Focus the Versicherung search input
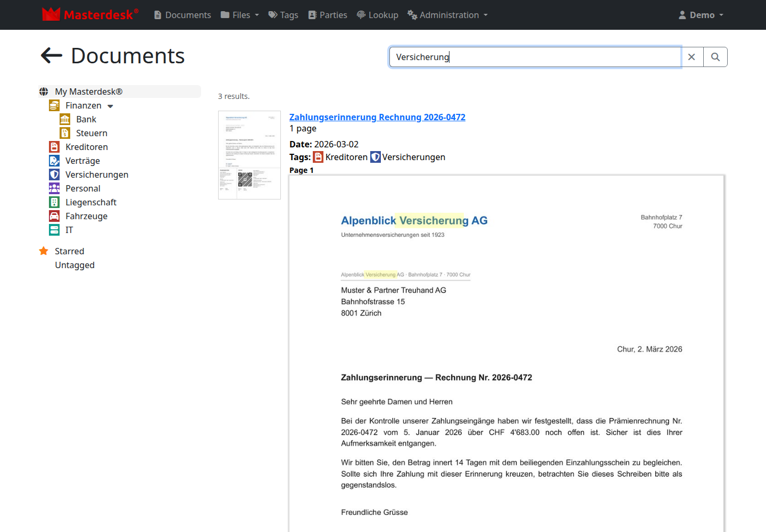 pyautogui.click(x=535, y=57)
